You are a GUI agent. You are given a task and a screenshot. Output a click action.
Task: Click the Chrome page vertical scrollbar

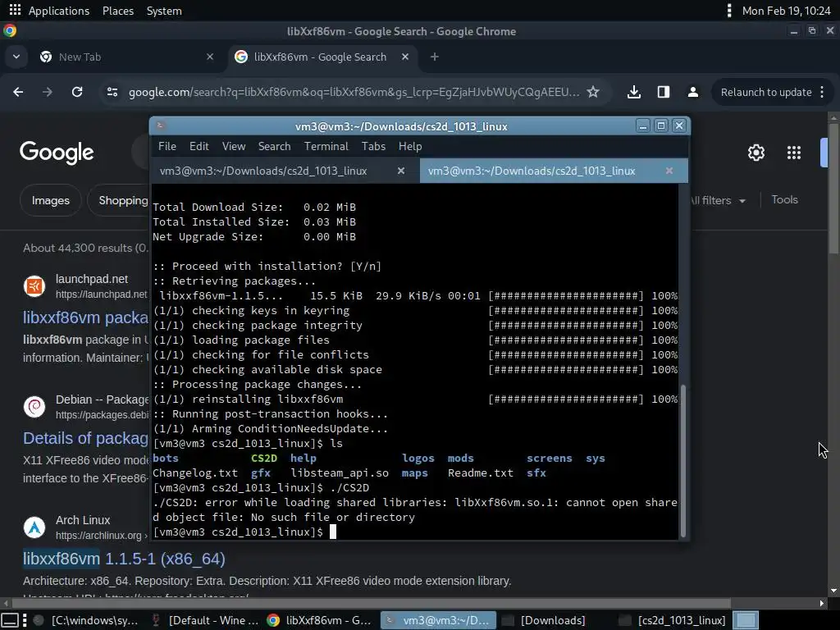click(x=833, y=188)
